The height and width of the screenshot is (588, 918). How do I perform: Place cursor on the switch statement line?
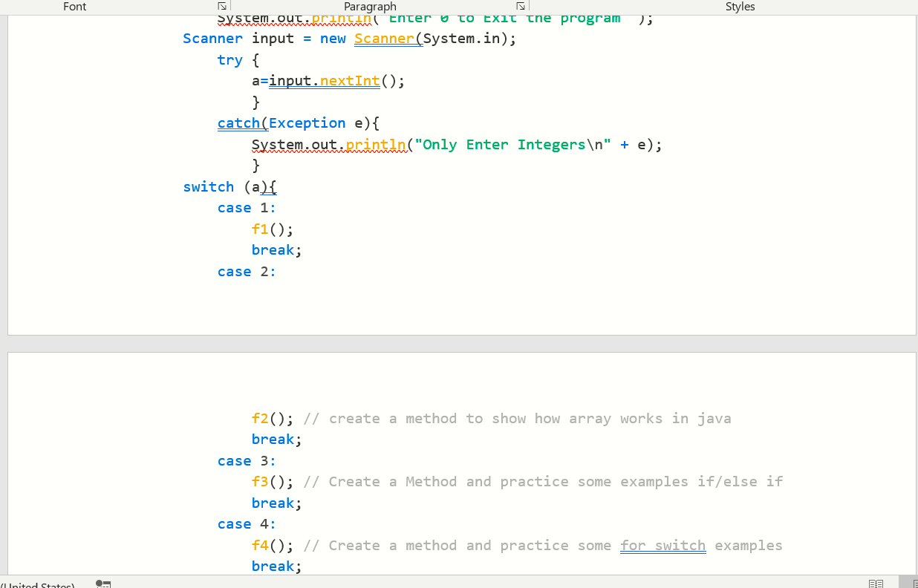tap(227, 186)
